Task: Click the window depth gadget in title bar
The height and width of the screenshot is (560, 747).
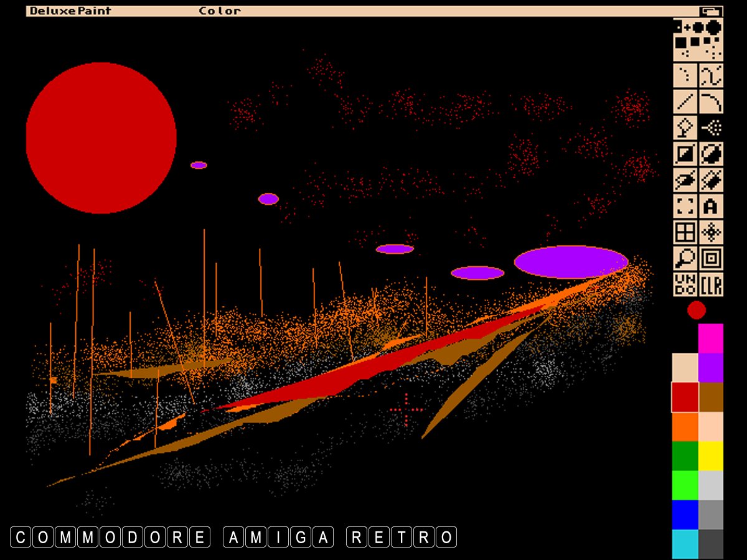Action: [710, 11]
